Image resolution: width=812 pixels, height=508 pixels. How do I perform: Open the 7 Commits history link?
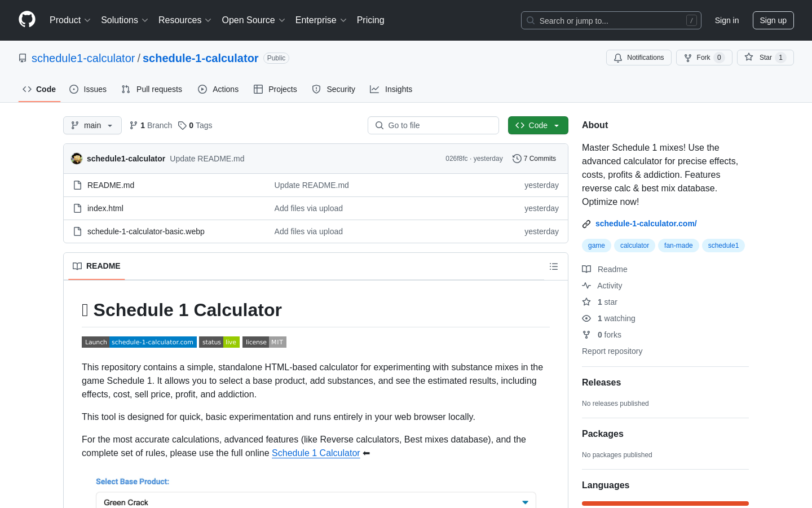coord(535,159)
